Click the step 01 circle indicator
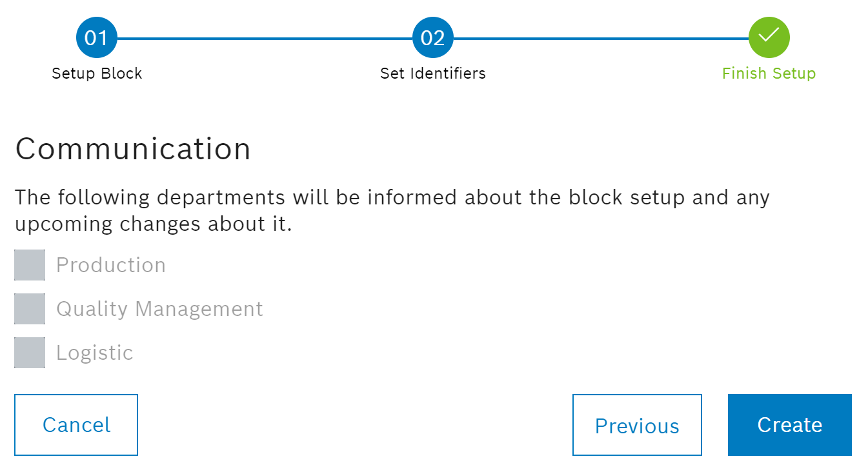Image resolution: width=868 pixels, height=472 pixels. coord(96,38)
